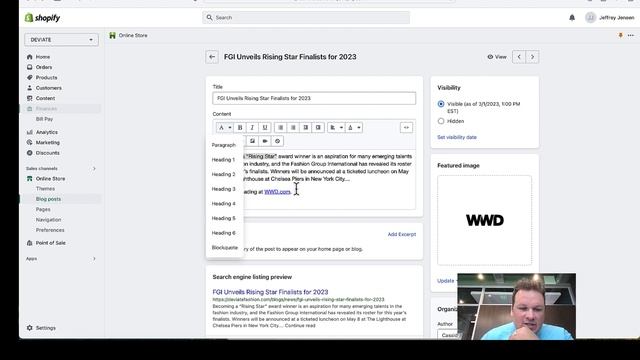Click the Title input field
The image size is (640, 360).
pyautogui.click(x=314, y=98)
